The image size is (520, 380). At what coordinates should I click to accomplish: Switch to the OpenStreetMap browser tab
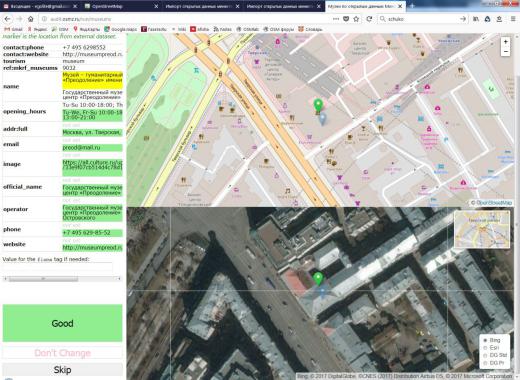(121, 6)
